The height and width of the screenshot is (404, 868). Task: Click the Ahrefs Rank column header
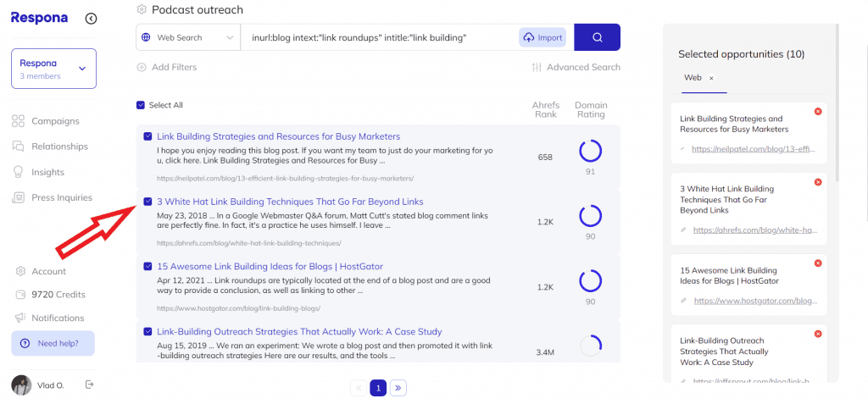[x=546, y=109]
